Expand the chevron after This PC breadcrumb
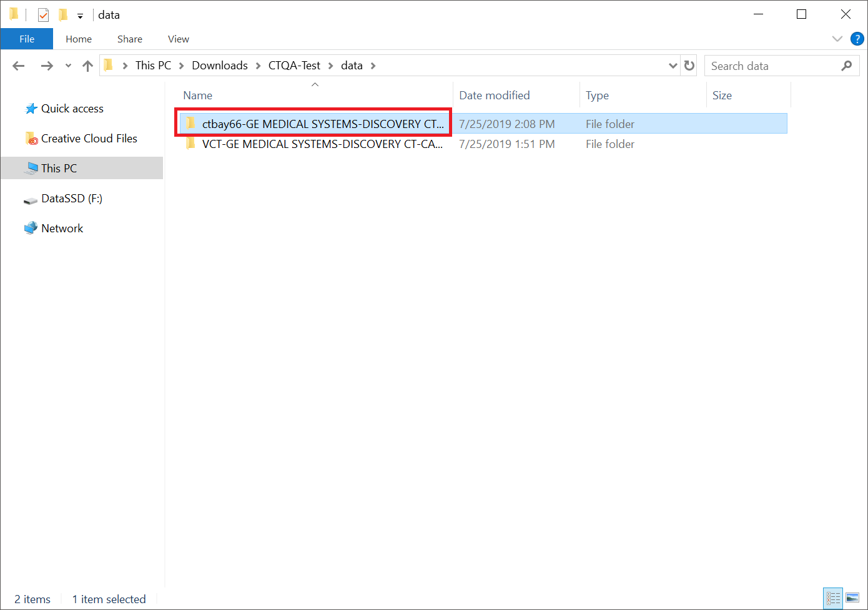The height and width of the screenshot is (610, 868). pos(181,66)
